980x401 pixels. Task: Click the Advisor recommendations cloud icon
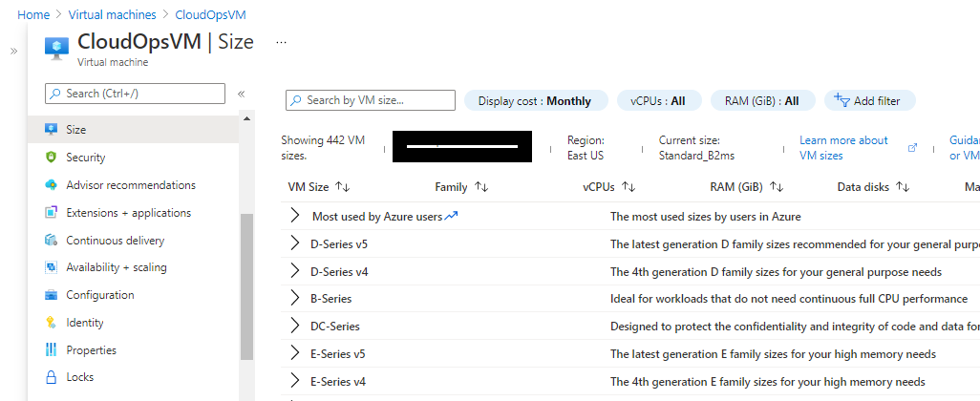pos(52,185)
